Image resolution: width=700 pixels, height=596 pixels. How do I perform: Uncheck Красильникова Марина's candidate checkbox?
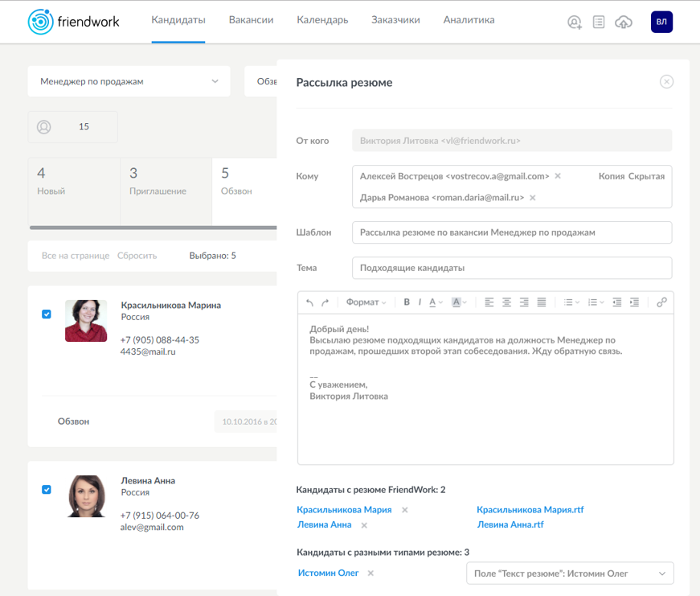point(47,314)
